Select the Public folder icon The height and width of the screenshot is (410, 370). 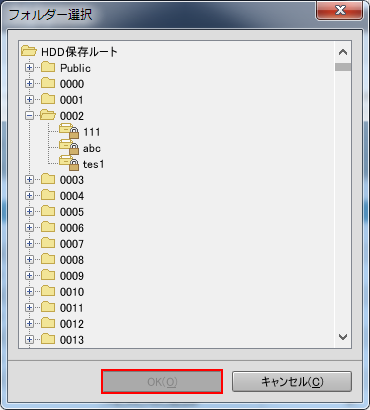click(48, 67)
